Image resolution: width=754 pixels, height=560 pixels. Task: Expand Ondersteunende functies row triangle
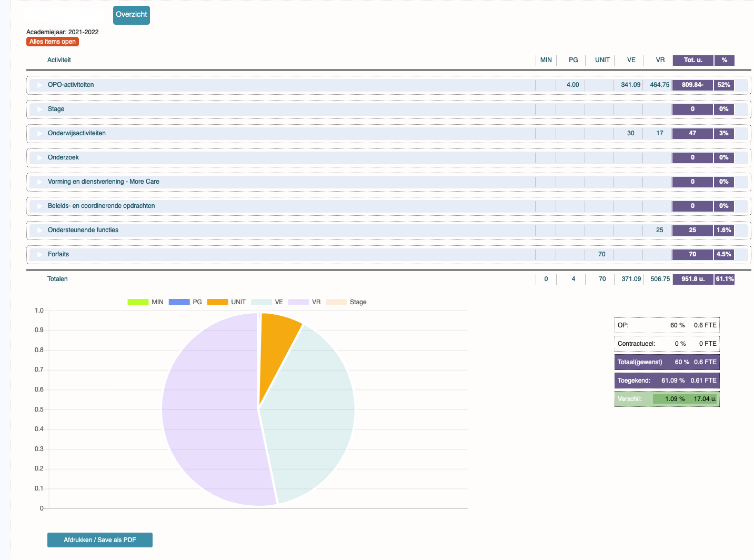pyautogui.click(x=39, y=230)
